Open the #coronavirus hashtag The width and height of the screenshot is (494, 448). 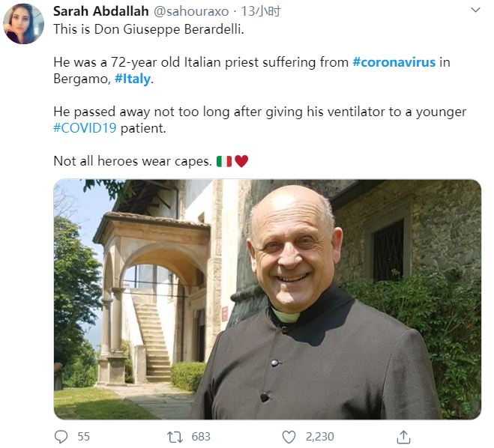pos(394,62)
